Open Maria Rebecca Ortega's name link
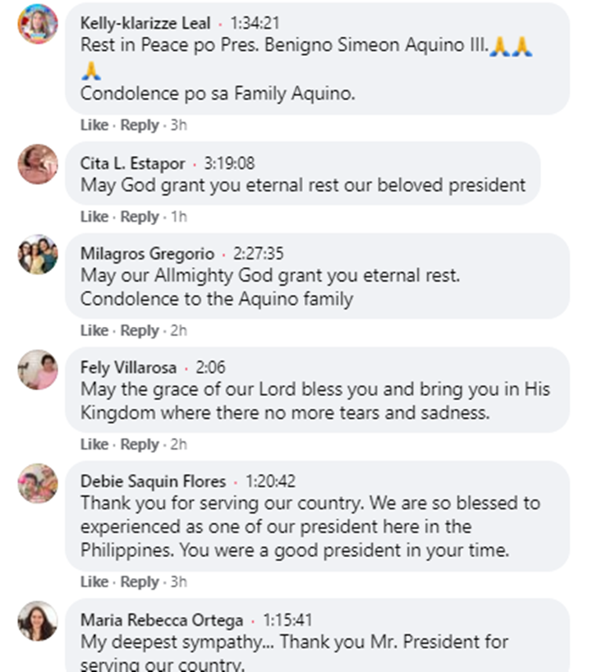The width and height of the screenshot is (616, 672). click(x=162, y=620)
